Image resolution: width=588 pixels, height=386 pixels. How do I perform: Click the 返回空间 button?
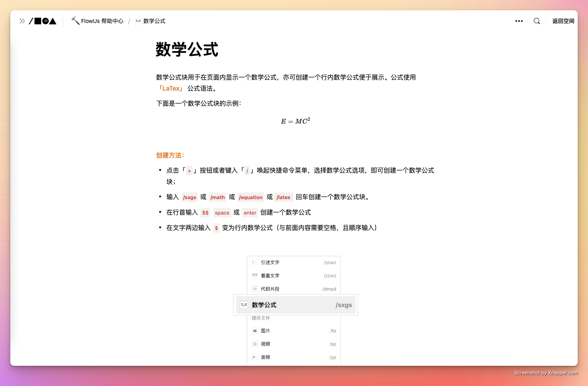coord(563,21)
